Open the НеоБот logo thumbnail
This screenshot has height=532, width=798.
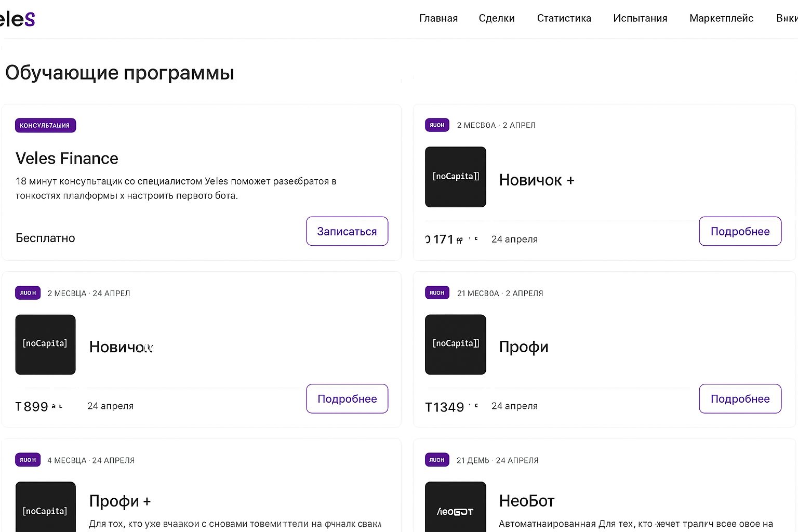456,507
